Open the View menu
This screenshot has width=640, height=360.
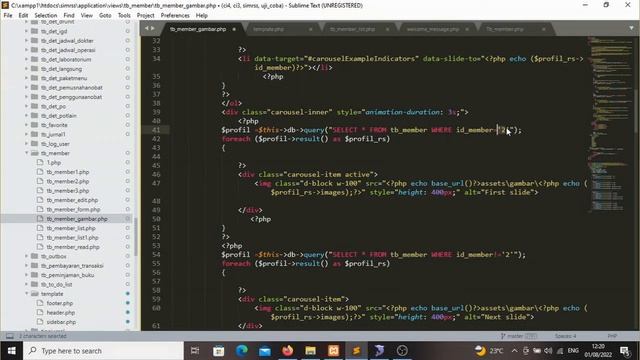[x=87, y=16]
